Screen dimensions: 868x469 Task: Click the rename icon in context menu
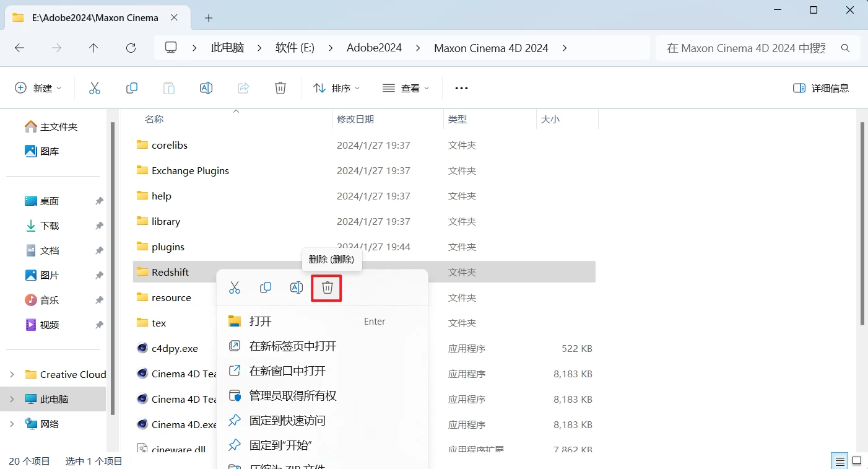pos(297,287)
